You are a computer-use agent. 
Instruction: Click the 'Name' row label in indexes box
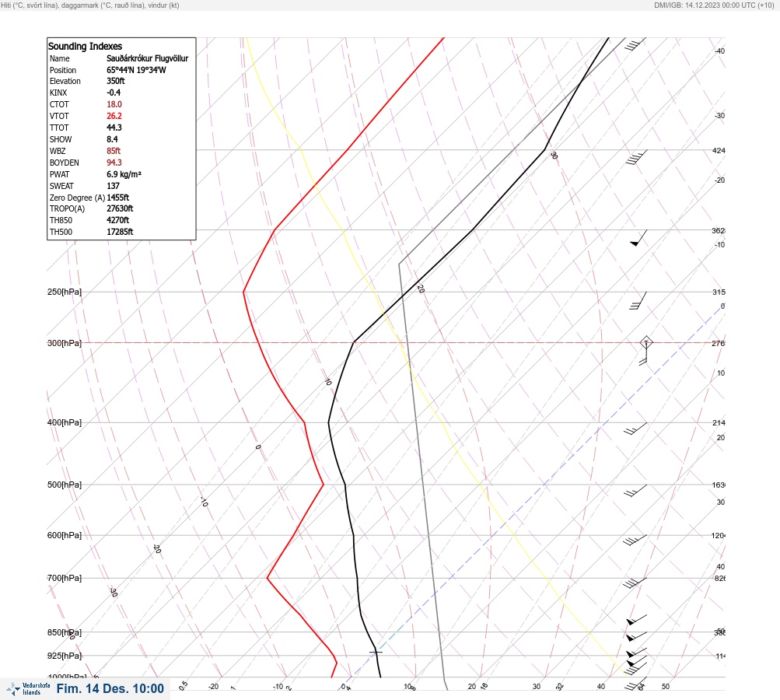pos(60,58)
